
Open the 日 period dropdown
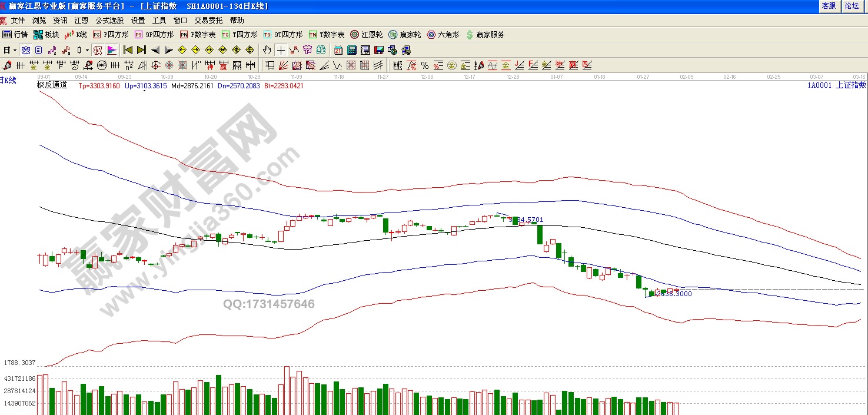pos(8,50)
